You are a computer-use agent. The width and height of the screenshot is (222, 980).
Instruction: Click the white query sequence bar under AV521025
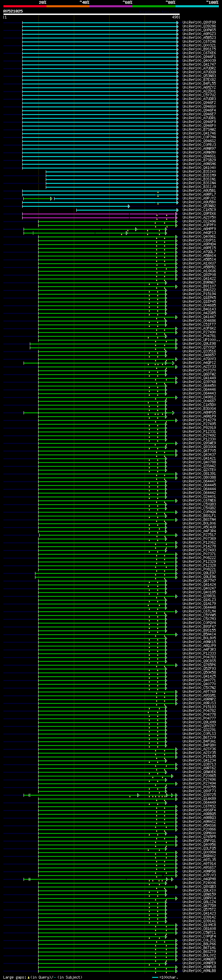point(92,14)
